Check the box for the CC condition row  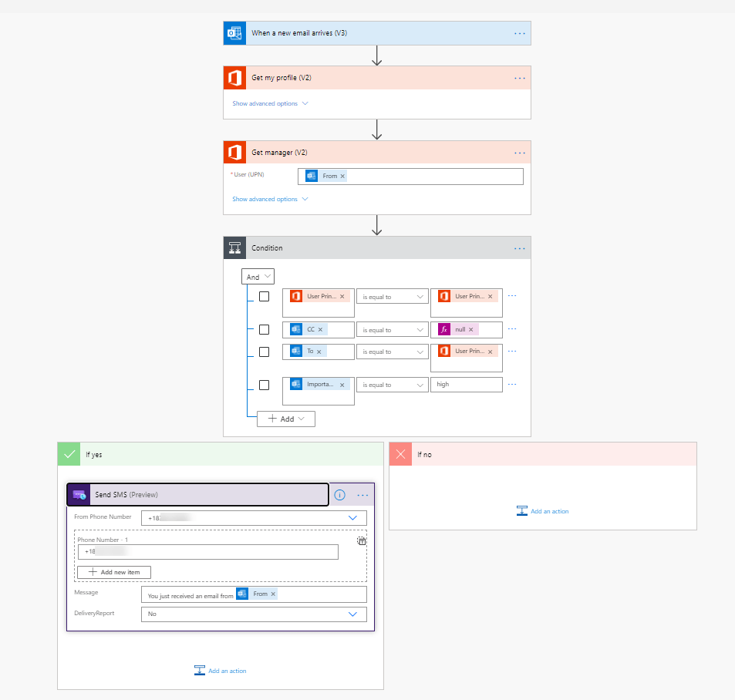[264, 329]
